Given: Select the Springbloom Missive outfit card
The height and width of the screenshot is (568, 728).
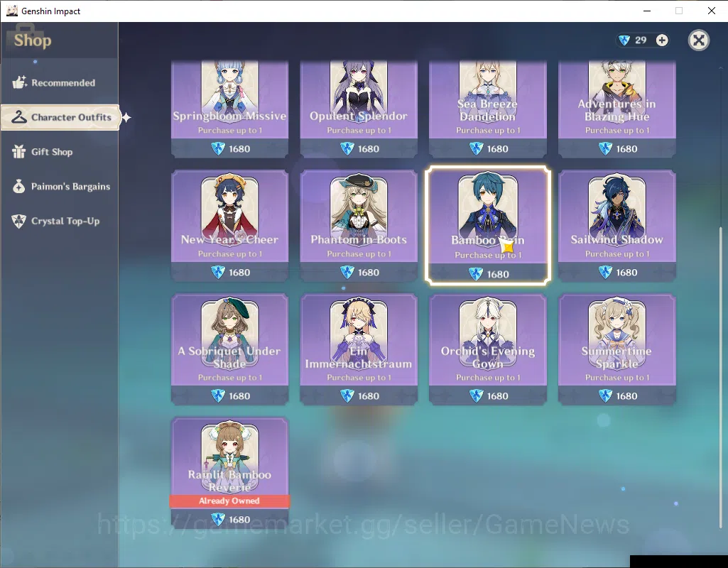Looking at the screenshot, I should 230,109.
